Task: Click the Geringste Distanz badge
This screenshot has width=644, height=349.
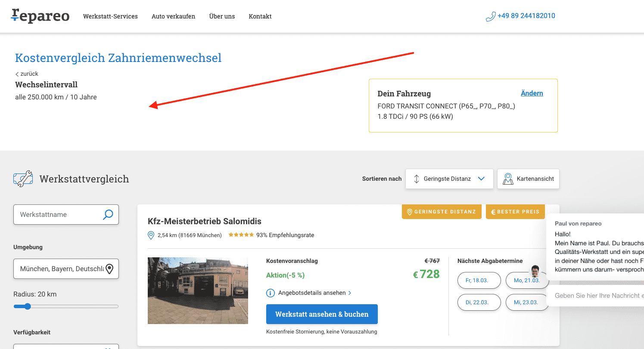Action: click(x=442, y=212)
